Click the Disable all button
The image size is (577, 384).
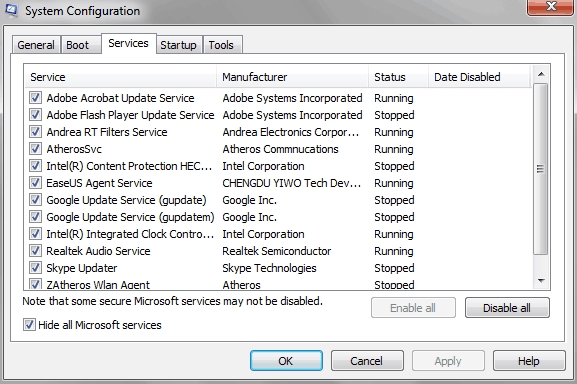pos(507,307)
